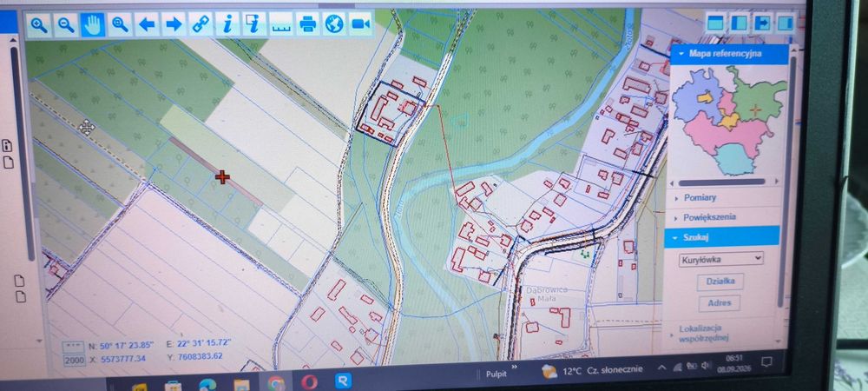868x391 pixels.
Task: Open the weather widget 12°C
Action: [x=592, y=370]
